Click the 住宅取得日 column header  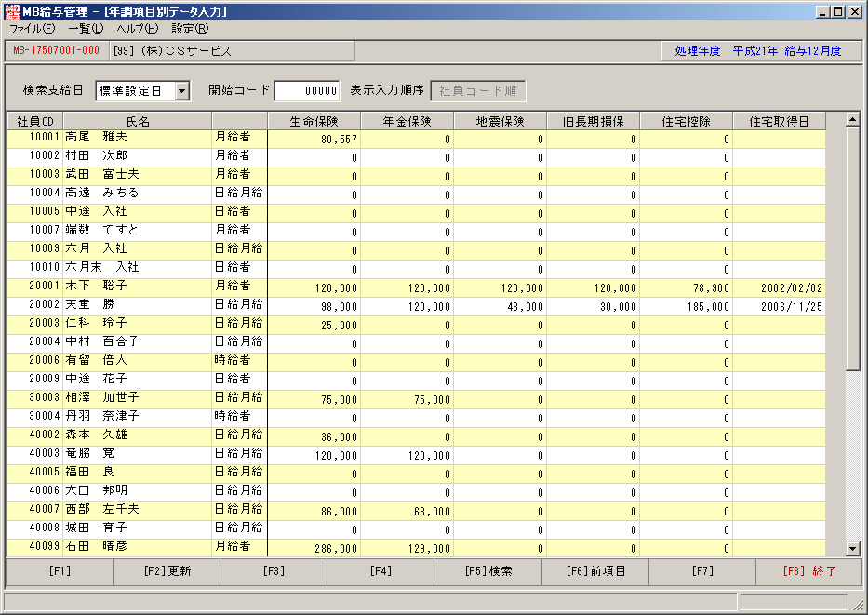(x=779, y=121)
